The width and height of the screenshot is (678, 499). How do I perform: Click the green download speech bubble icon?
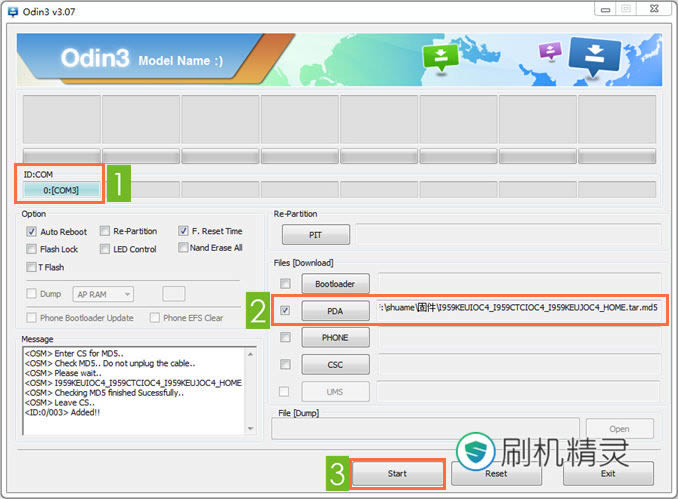(440, 59)
